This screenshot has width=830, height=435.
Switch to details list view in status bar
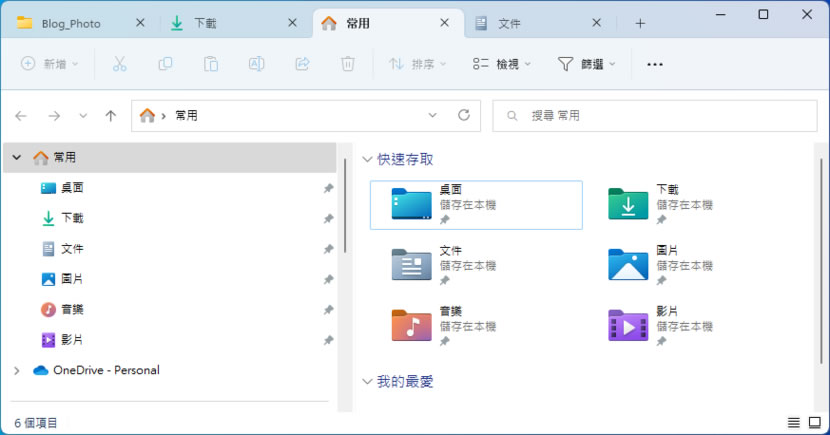pos(794,423)
